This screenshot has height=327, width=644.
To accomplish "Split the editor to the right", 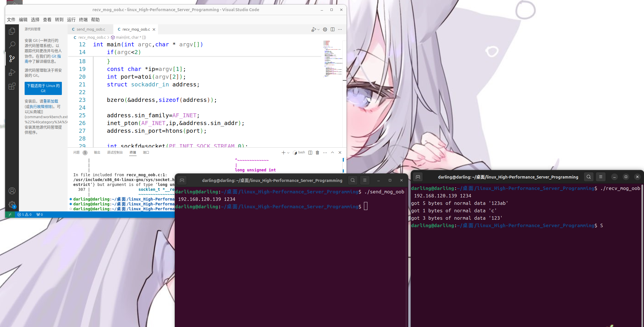I will [x=332, y=29].
